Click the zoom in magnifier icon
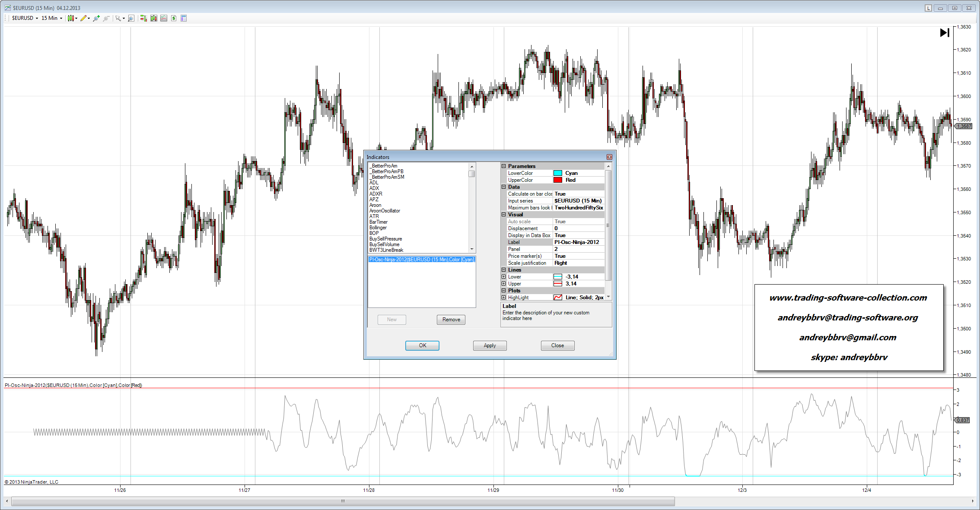 coord(96,18)
